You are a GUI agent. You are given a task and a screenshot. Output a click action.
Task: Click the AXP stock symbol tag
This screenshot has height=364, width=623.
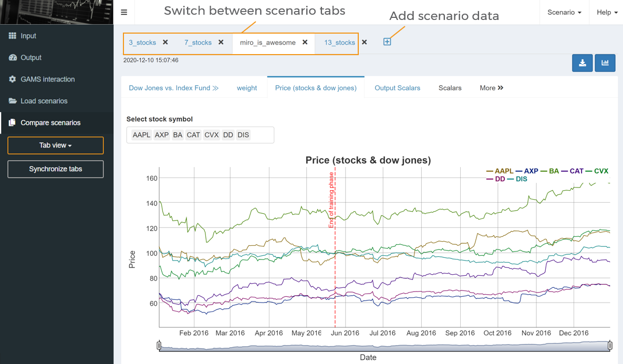click(x=162, y=135)
